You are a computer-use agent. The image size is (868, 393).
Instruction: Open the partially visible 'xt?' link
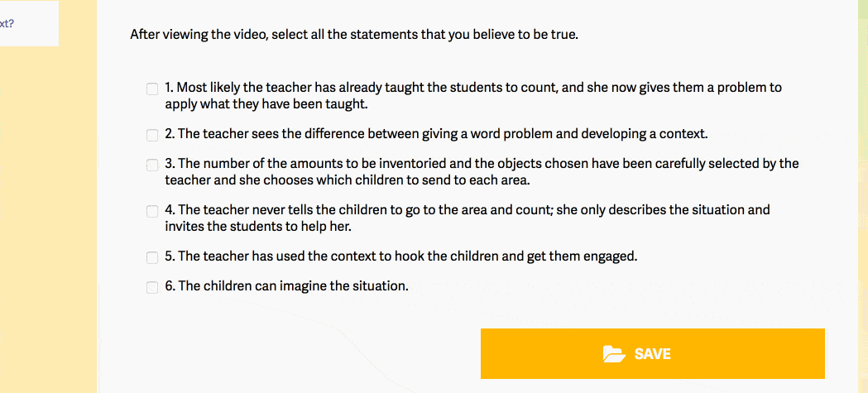click(7, 24)
